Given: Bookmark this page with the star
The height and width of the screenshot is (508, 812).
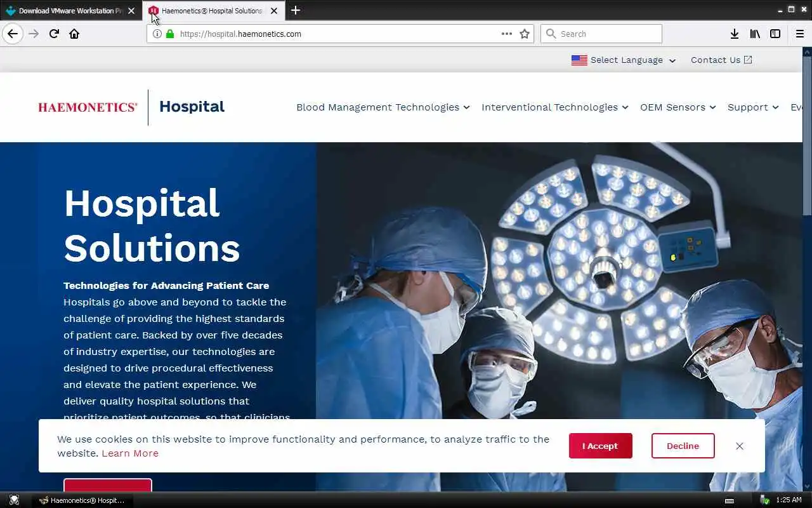Looking at the screenshot, I should pyautogui.click(x=525, y=34).
